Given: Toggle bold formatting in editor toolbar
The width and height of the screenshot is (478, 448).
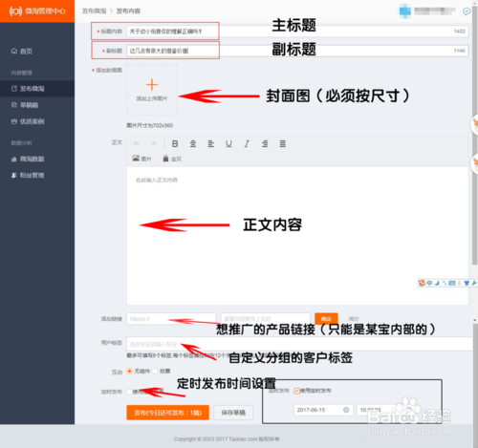Looking at the screenshot, I should pos(175,144).
